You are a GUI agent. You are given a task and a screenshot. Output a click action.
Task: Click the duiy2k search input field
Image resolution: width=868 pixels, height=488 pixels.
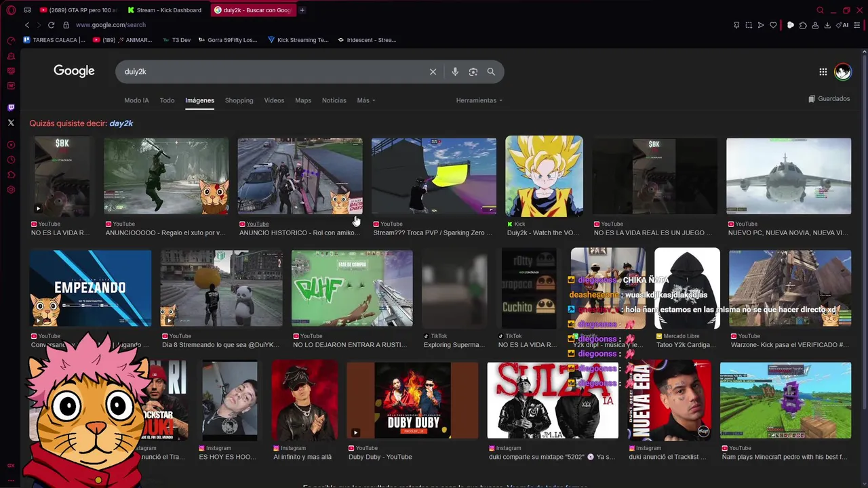pos(271,72)
